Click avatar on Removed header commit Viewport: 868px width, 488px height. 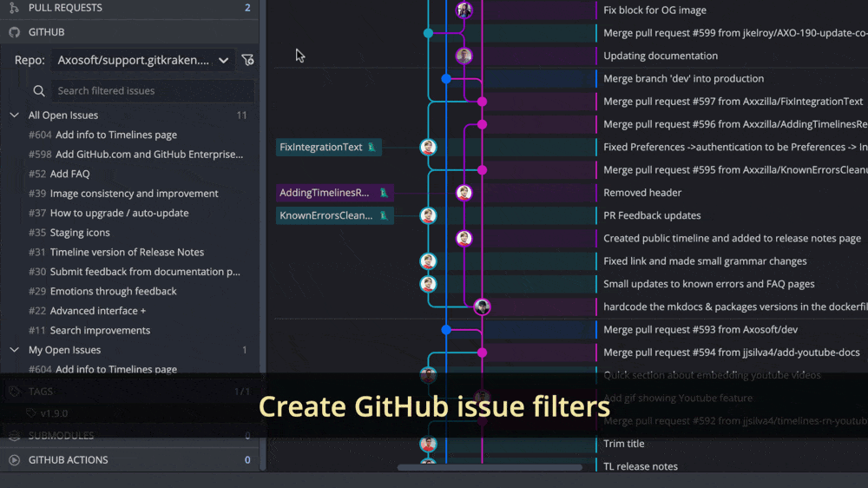464,193
